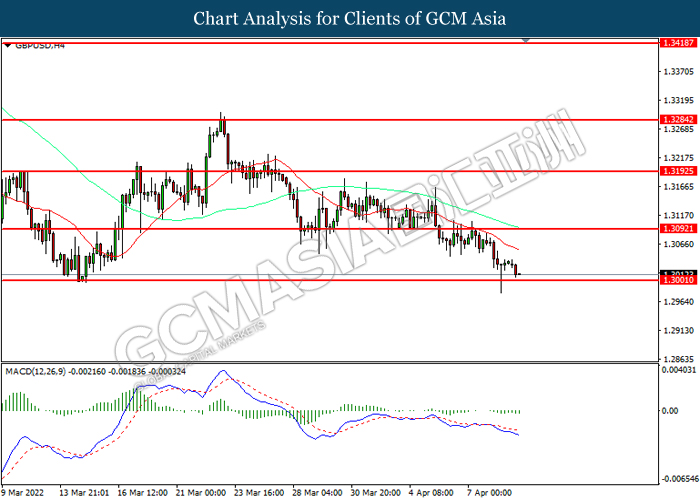This screenshot has height=500, width=700.
Task: Click the GBPUSD,H4 symbol dropdown triangle
Action: [x=8, y=45]
